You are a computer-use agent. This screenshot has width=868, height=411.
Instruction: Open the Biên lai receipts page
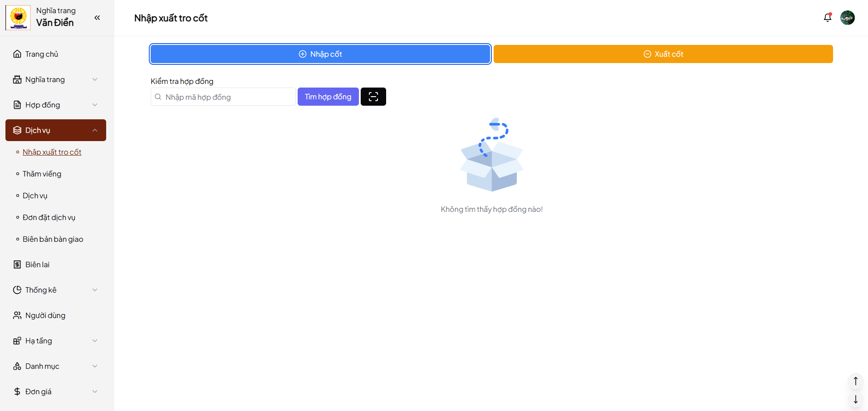[x=37, y=264]
